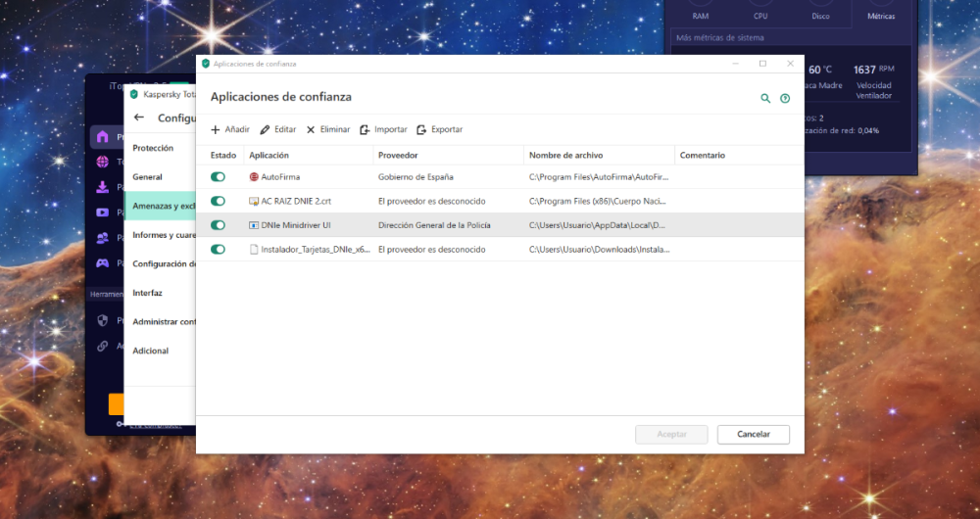The width and height of the screenshot is (980, 519).
Task: Select the Instalador_Tarjetas_DNIe_x6 name
Action: pos(316,249)
